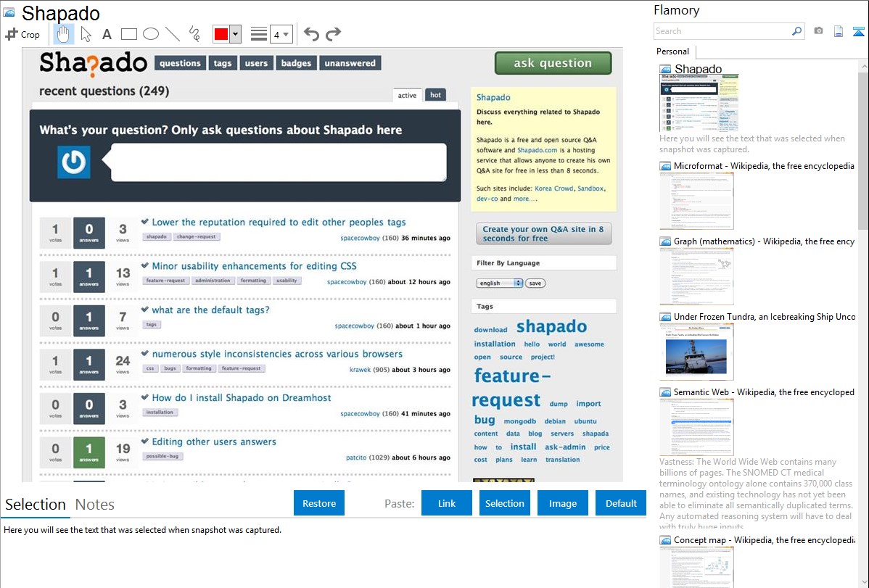869x588 pixels.
Task: Click the blue power avatar icon
Action: (74, 162)
